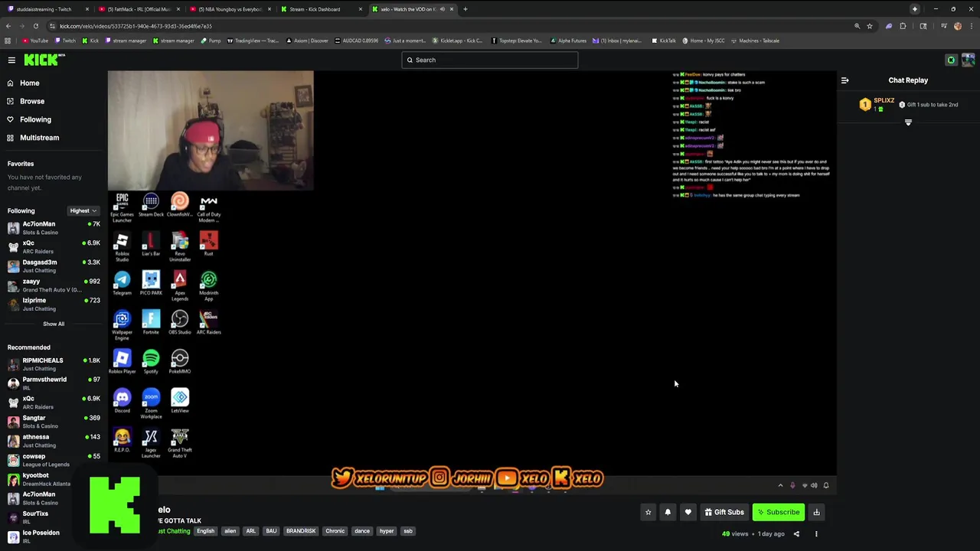Open Following in sidebar

(x=35, y=119)
